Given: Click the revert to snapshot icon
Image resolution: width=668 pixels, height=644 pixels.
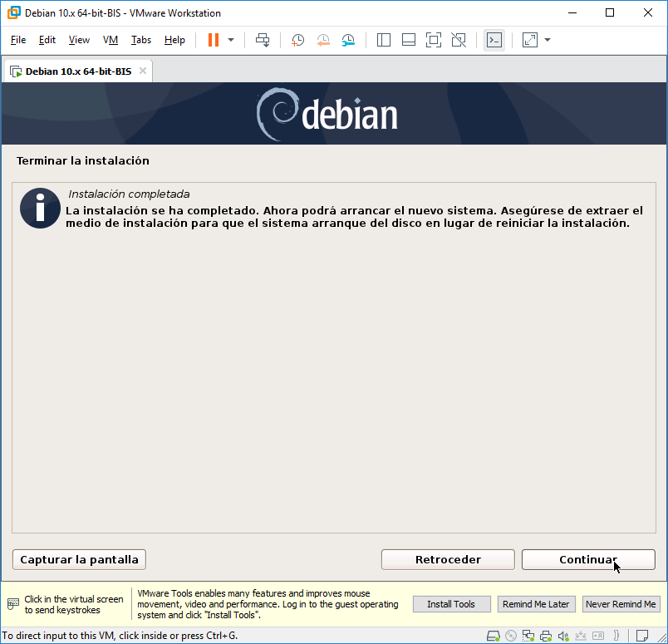Looking at the screenshot, I should click(x=323, y=40).
